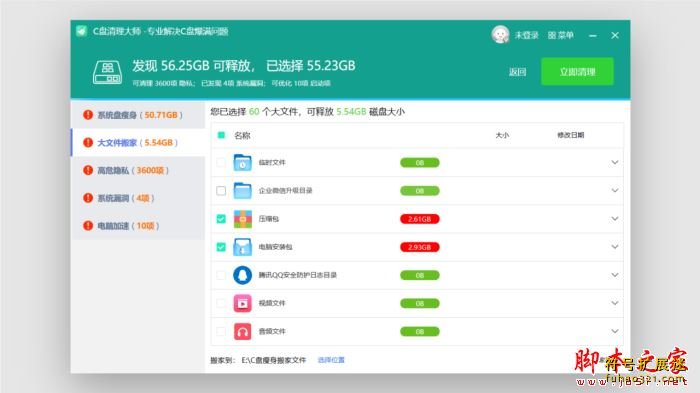The width and height of the screenshot is (700, 393).
Task: Click the C盘清理大师 app logo icon
Action: [x=81, y=31]
